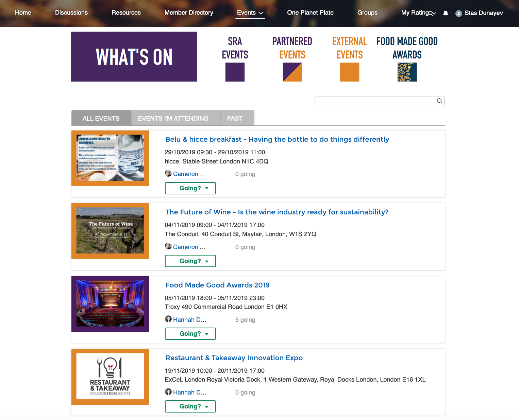Viewport: 519px width, 420px height.
Task: Click '0 going' on the Restaurant & Takeaway Expo event
Action: click(x=245, y=392)
